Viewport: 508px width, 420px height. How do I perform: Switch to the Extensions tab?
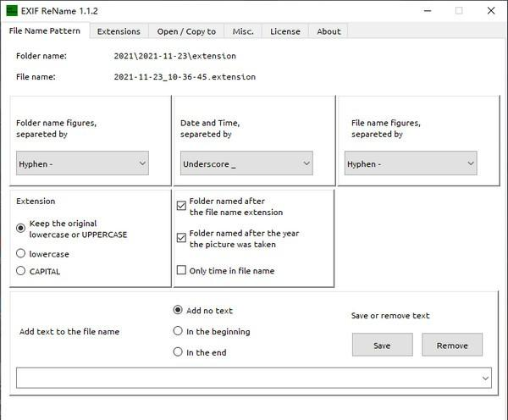pyautogui.click(x=119, y=31)
